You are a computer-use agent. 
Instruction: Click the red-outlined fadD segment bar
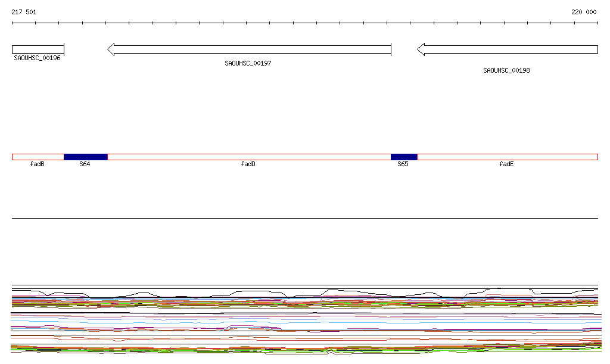tap(249, 157)
